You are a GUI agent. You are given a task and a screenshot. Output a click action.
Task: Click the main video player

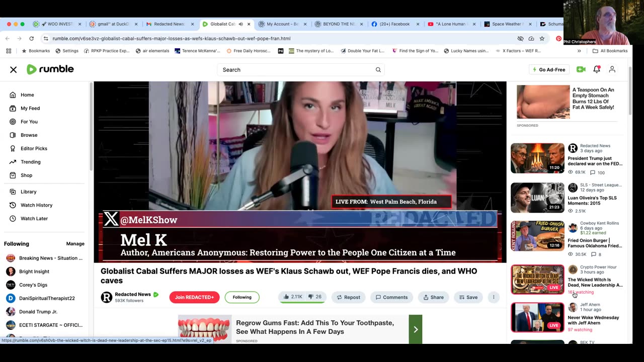[300, 172]
